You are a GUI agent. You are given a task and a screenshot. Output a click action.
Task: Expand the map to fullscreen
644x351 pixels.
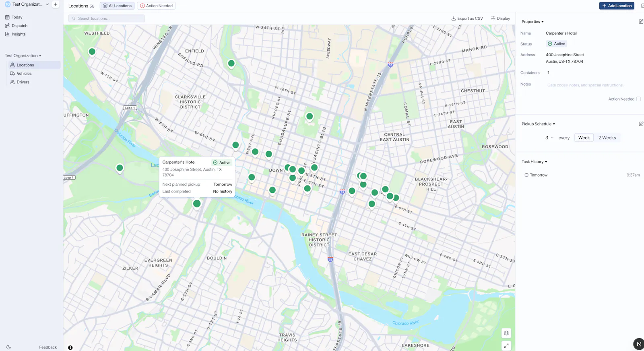[506, 346]
